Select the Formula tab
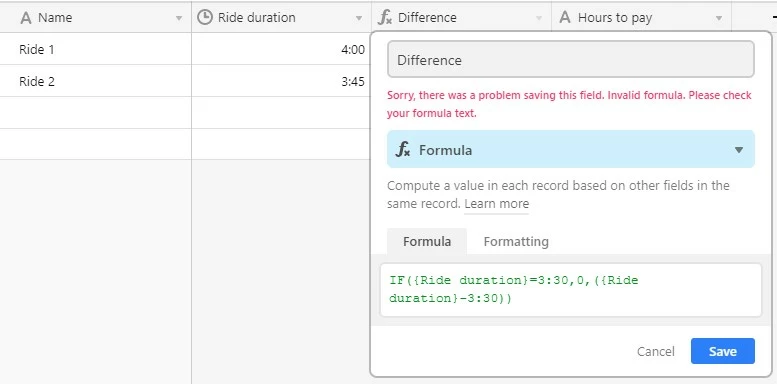The image size is (777, 384). click(x=427, y=241)
